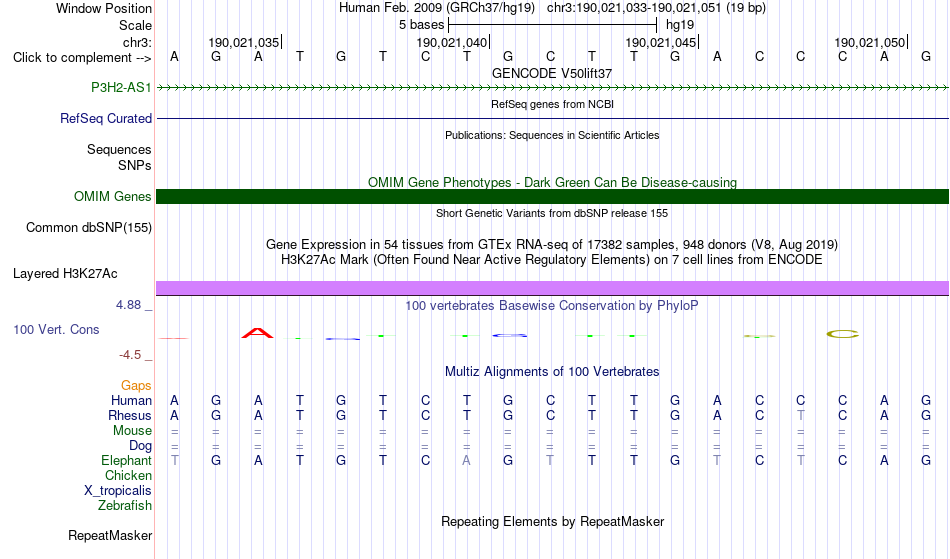
Task: Select the Mouse alignment row label
Action: pyautogui.click(x=133, y=431)
